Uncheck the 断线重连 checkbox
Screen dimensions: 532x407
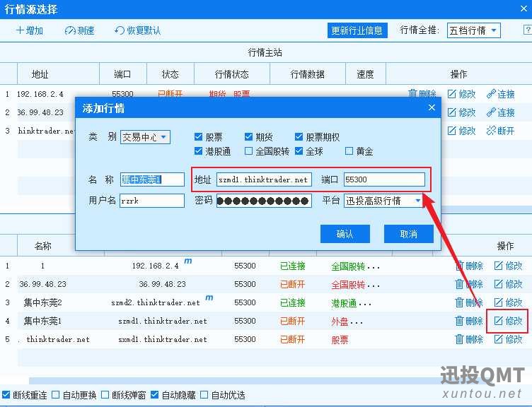coord(6,394)
